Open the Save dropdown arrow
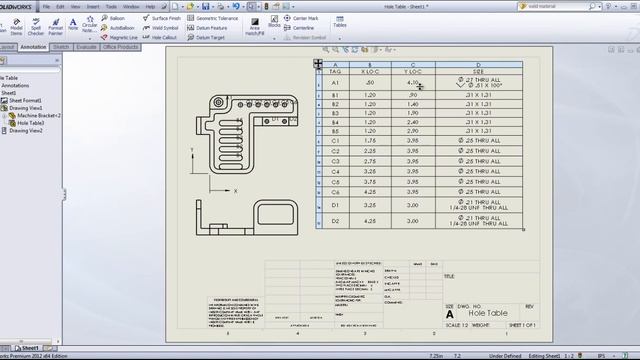Image resolution: width=640 pixels, height=360 pixels. pos(212,7)
